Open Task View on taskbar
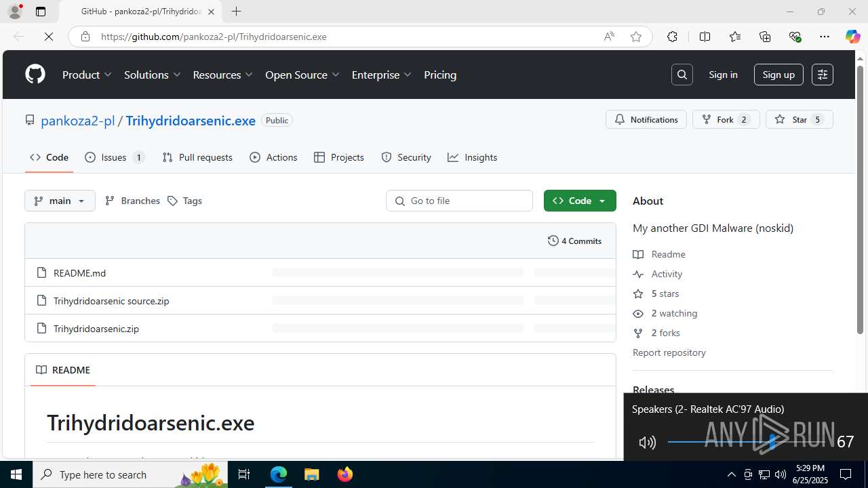This screenshot has width=868, height=488. 244,474
